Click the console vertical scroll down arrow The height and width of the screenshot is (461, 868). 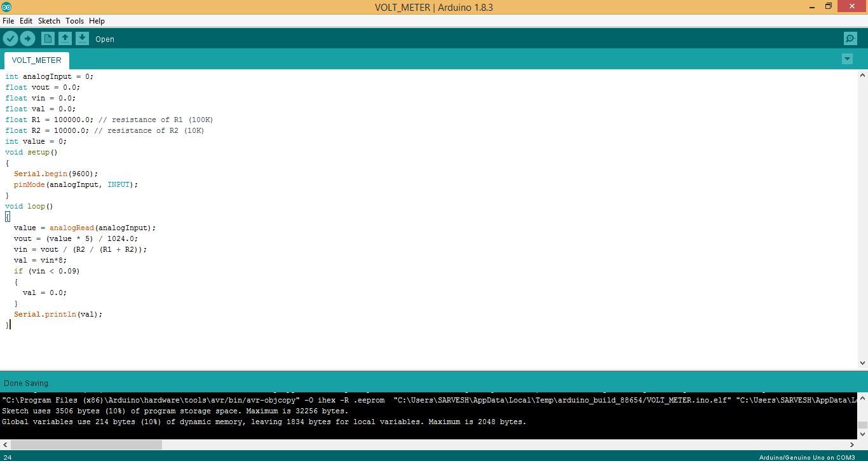point(862,434)
